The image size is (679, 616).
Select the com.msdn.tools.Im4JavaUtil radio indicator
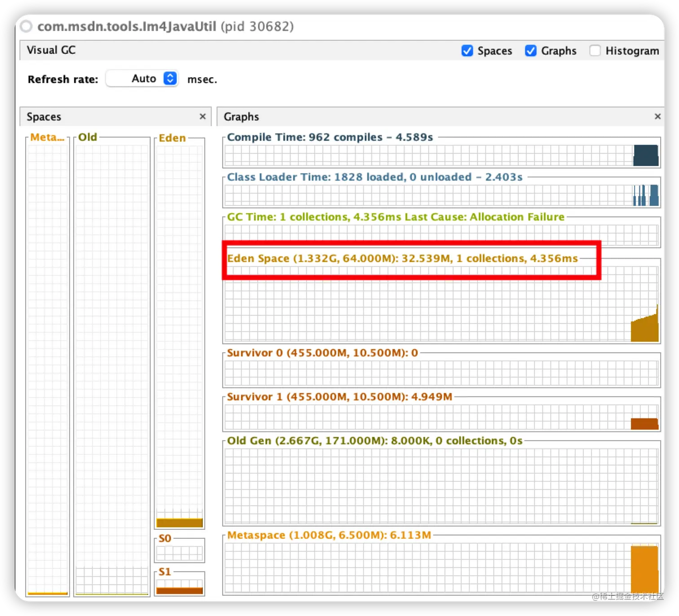tap(26, 26)
